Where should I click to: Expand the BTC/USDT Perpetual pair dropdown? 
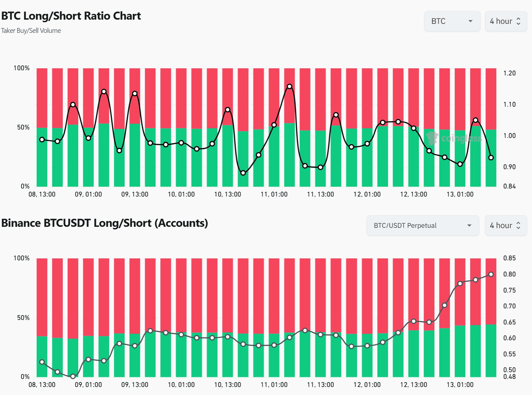click(422, 226)
